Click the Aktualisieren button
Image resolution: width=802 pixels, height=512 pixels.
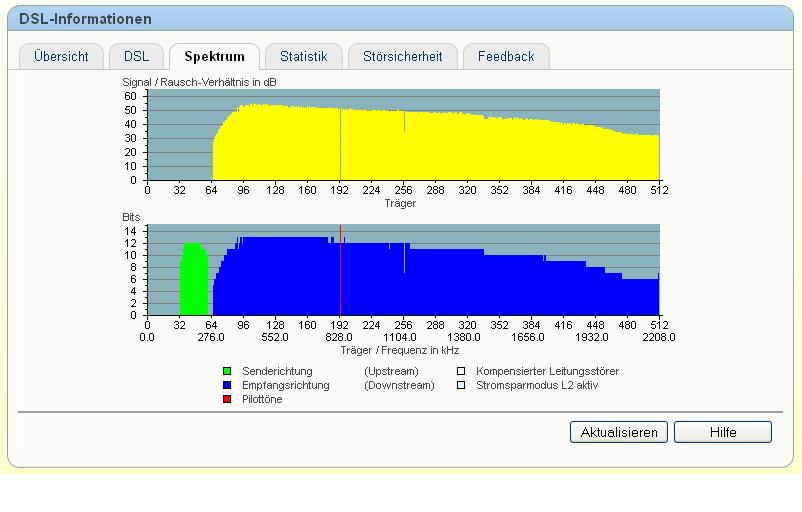[x=618, y=432]
